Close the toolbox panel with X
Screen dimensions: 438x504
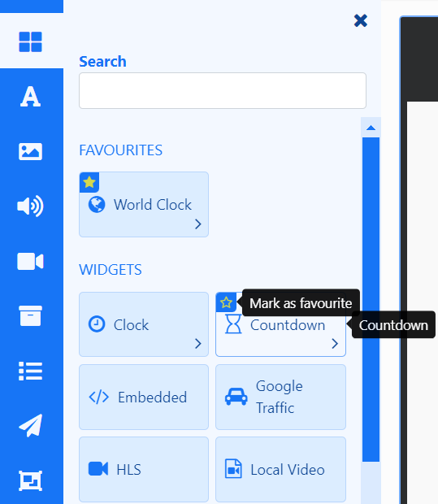coord(361,21)
